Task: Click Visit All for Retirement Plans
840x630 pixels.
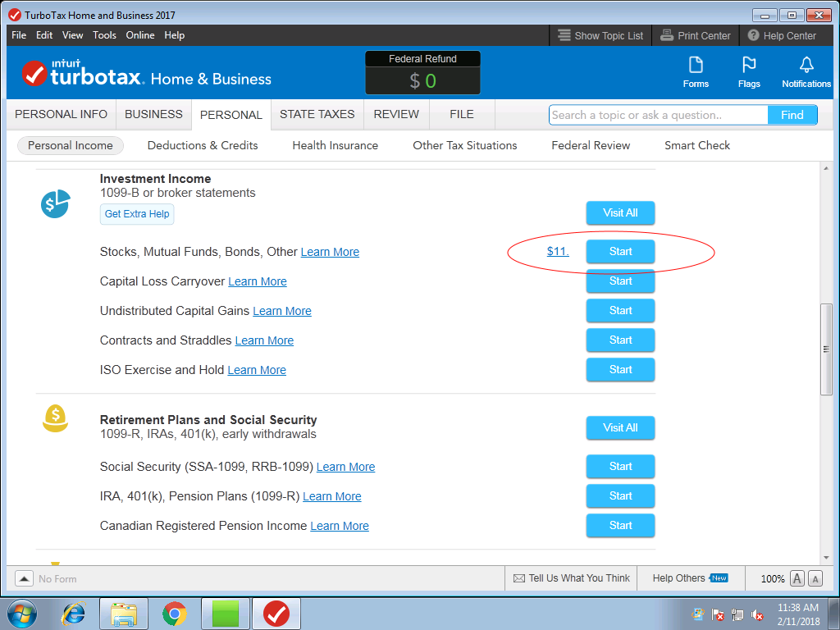Action: click(x=620, y=428)
